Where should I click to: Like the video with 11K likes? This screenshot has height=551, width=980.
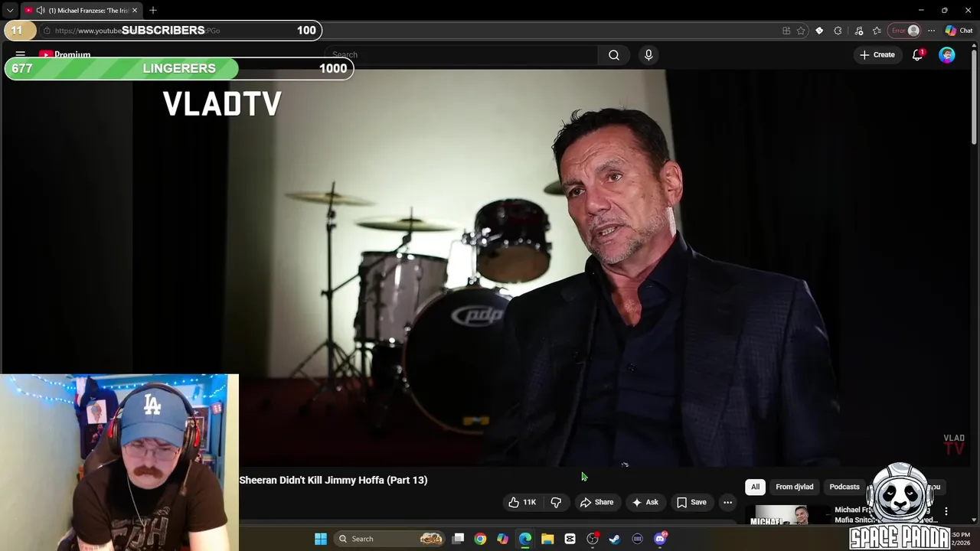click(522, 502)
